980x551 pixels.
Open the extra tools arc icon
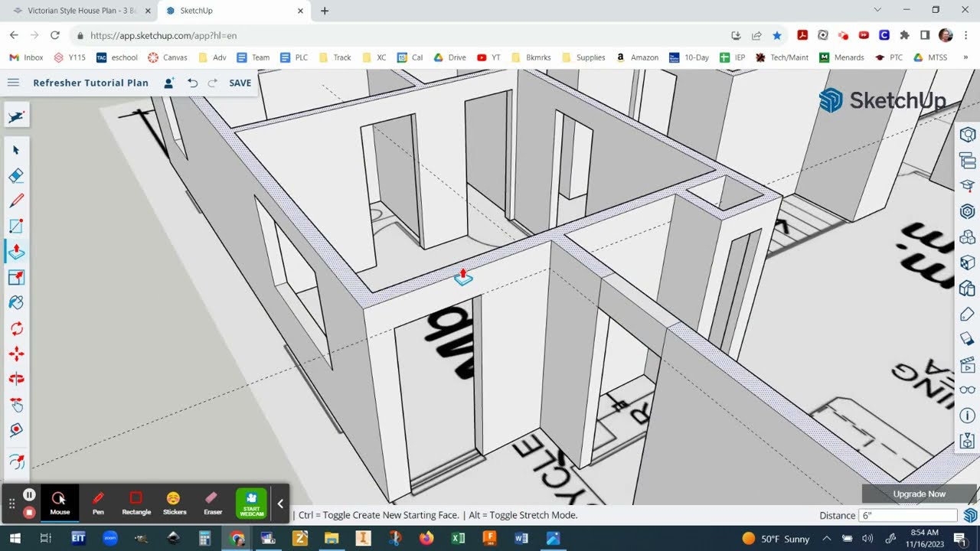click(16, 461)
